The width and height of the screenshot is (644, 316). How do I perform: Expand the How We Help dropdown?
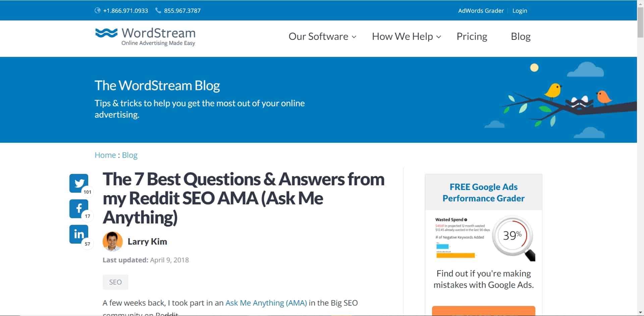[407, 36]
